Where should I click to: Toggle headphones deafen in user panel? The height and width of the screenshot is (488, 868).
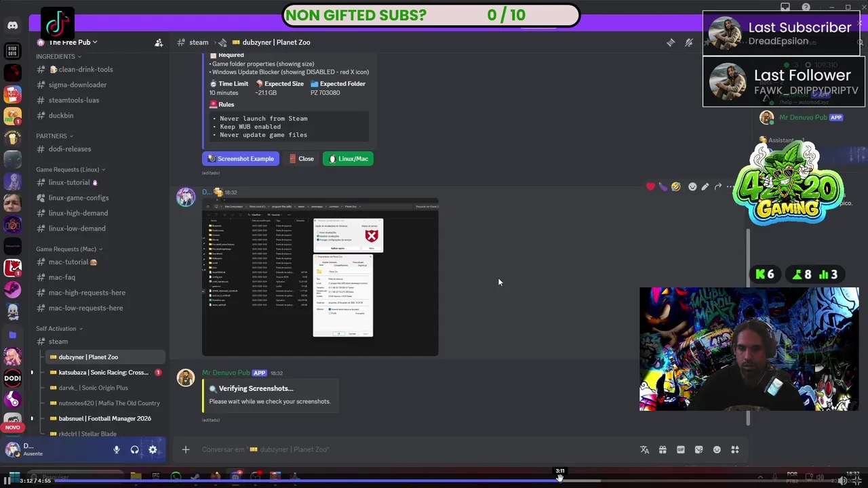[134, 449]
